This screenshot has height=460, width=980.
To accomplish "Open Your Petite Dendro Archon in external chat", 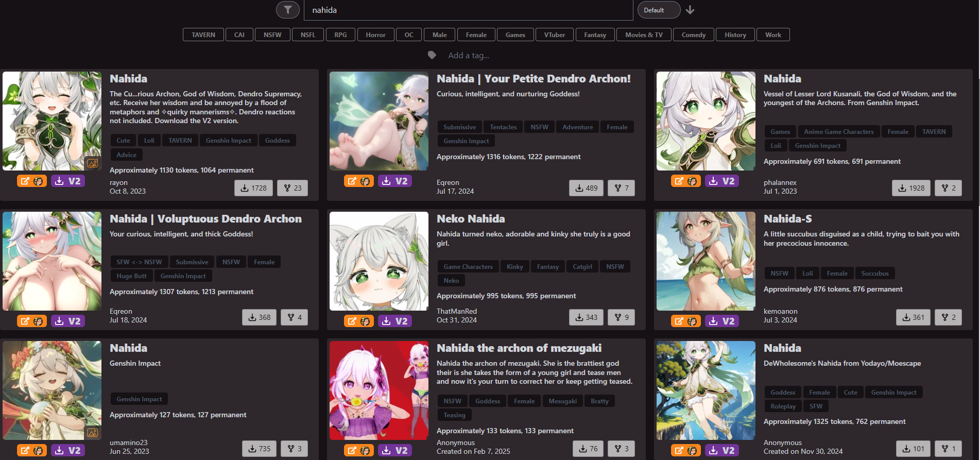I will point(359,181).
